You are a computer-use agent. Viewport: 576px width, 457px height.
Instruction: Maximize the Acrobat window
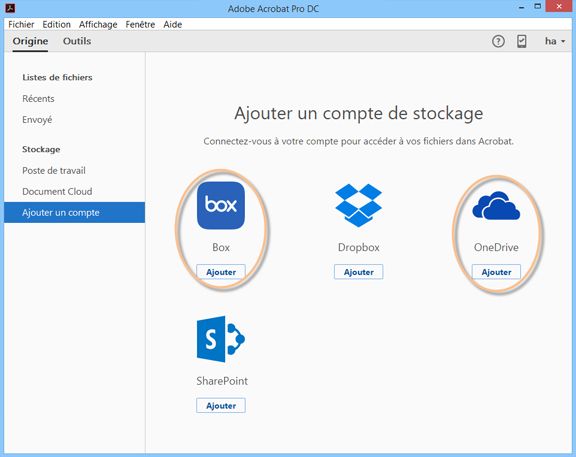pyautogui.click(x=537, y=7)
